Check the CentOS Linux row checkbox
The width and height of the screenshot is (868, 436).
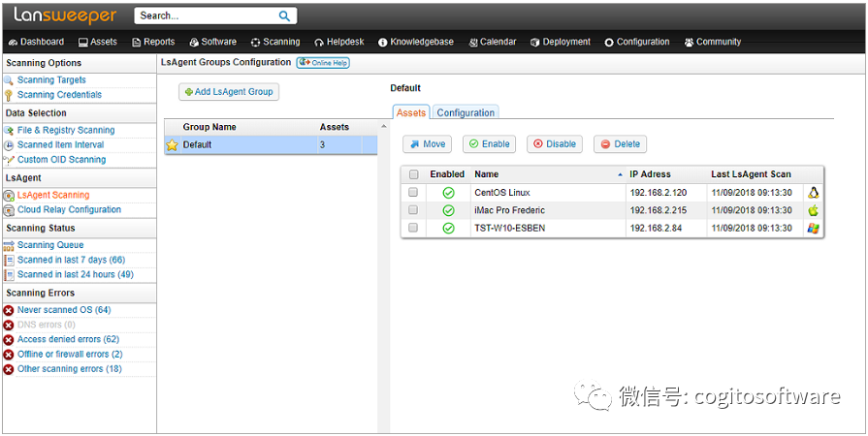413,193
